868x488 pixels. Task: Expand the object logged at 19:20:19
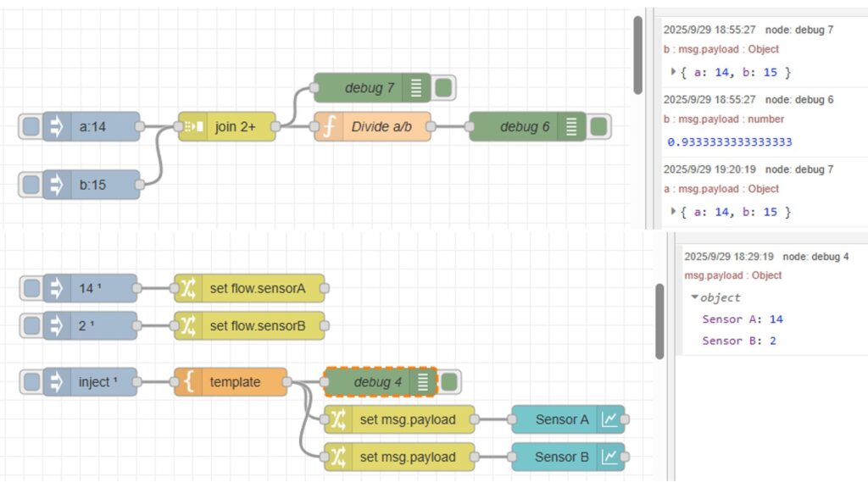click(x=674, y=211)
